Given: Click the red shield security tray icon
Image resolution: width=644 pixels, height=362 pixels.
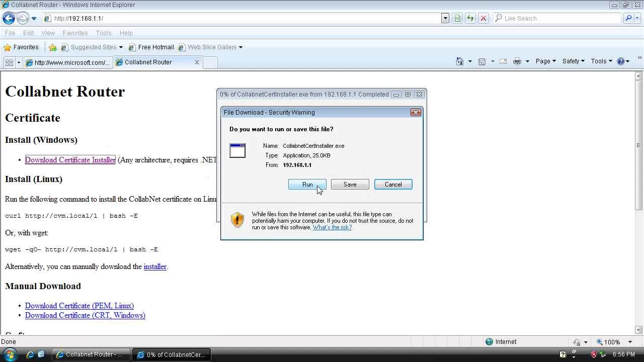Looking at the screenshot, I should point(594,354).
